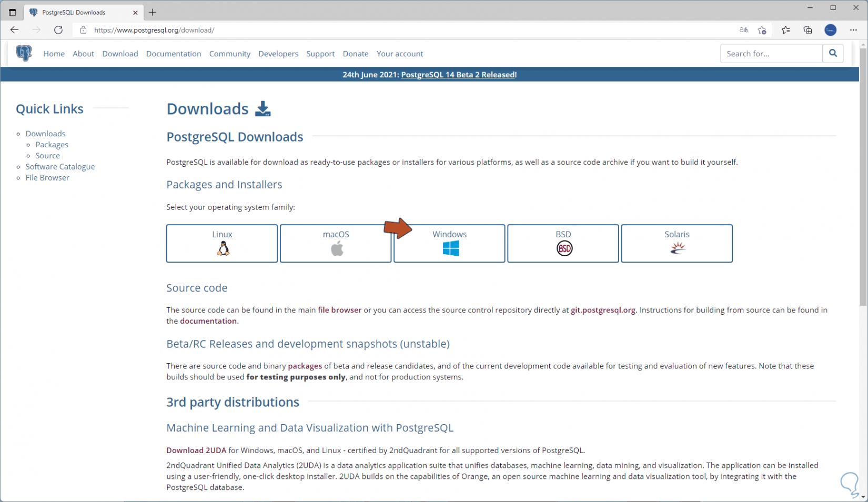868x502 pixels.
Task: Click the 3rd party distributions heading
Action: click(233, 402)
